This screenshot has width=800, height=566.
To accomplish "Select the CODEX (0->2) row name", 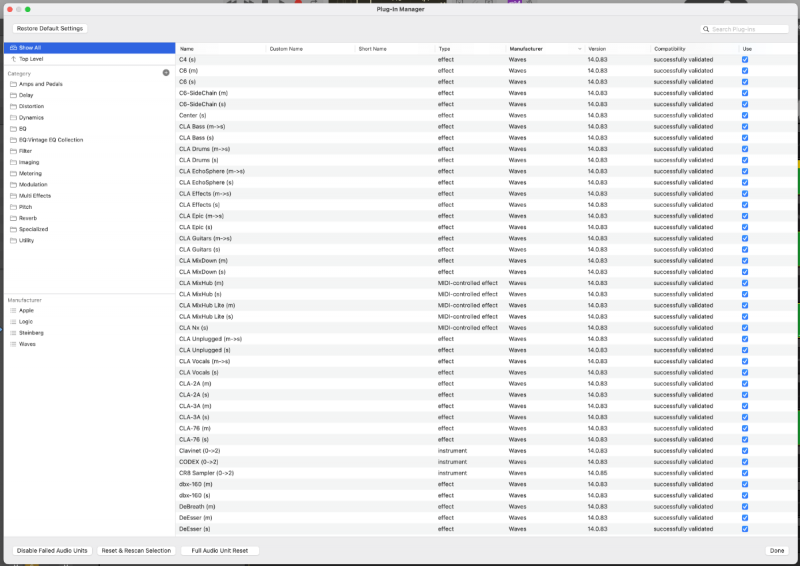I will (198, 462).
